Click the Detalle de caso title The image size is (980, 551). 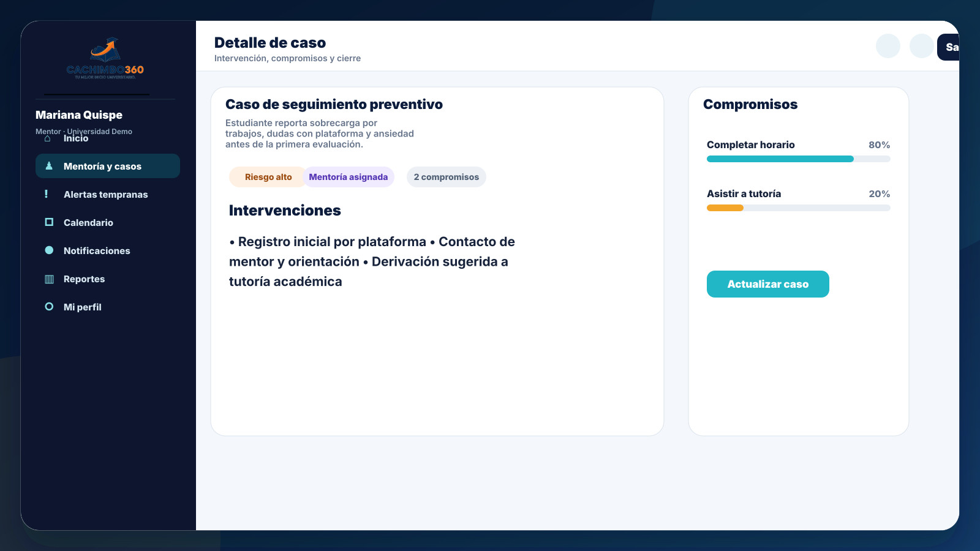coord(270,43)
